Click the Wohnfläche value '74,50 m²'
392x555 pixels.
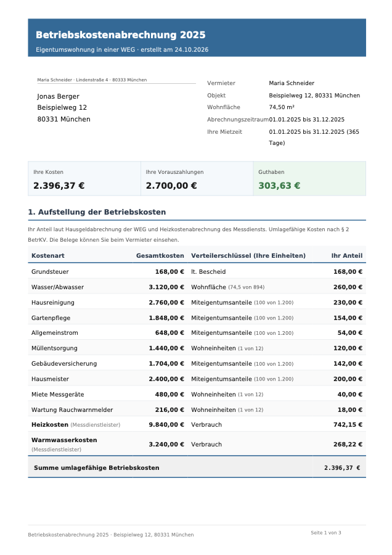coord(282,107)
